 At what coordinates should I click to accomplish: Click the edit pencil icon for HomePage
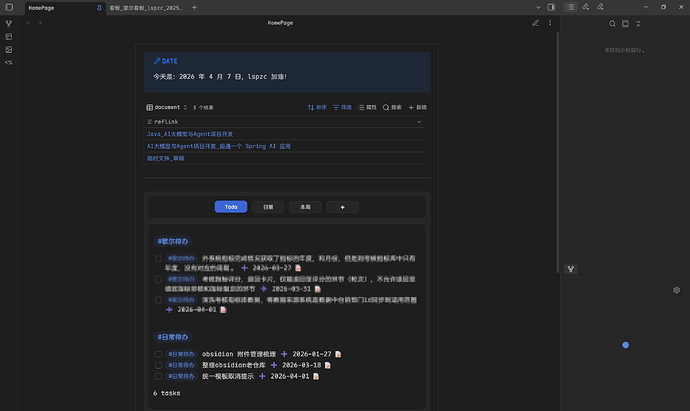coord(535,22)
